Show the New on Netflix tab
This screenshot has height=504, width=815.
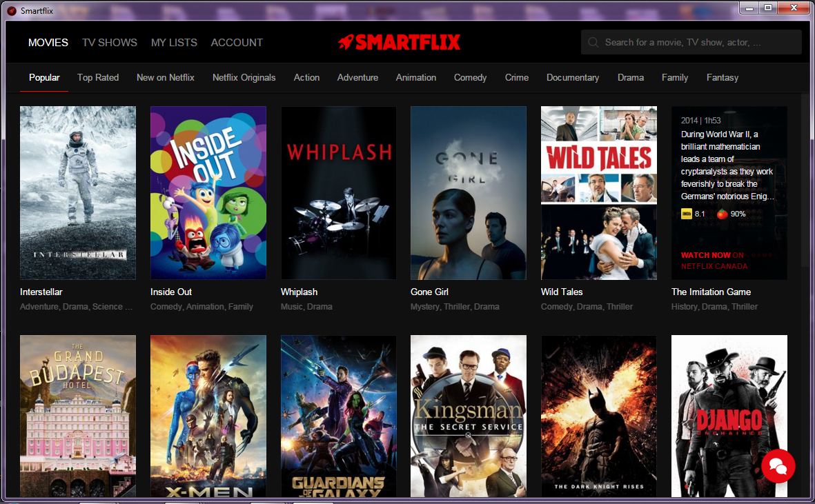tap(166, 77)
